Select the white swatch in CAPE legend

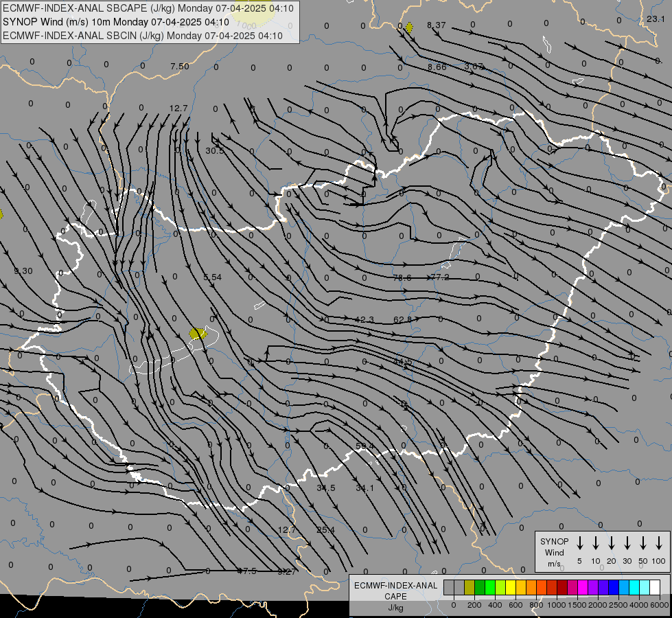655,587
